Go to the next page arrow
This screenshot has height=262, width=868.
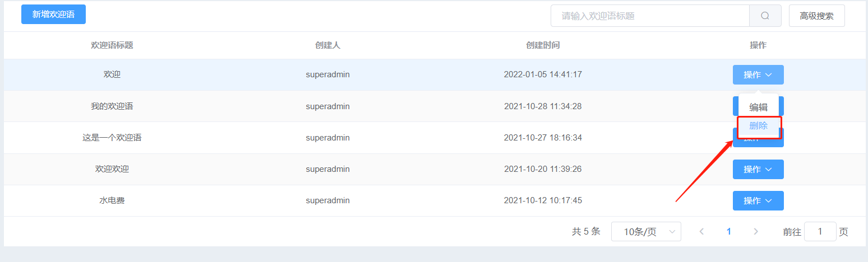(x=756, y=231)
